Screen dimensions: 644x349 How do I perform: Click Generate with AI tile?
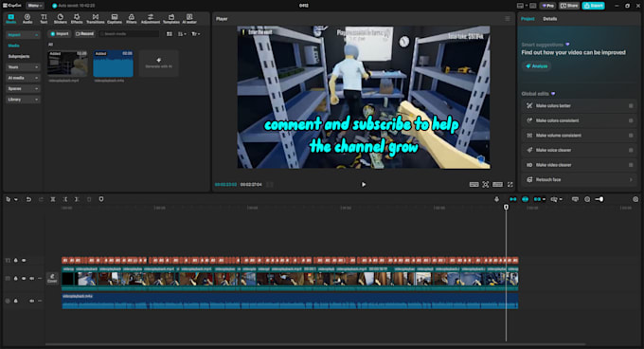coord(158,63)
